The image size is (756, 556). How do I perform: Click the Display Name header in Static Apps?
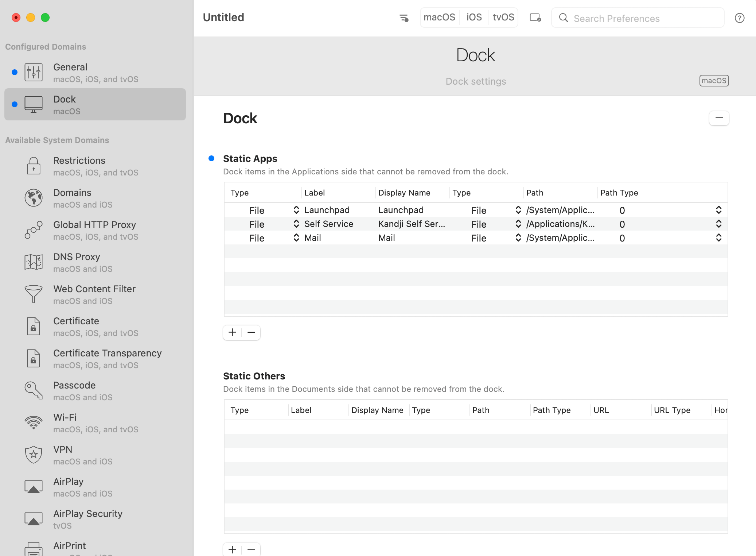(x=404, y=193)
